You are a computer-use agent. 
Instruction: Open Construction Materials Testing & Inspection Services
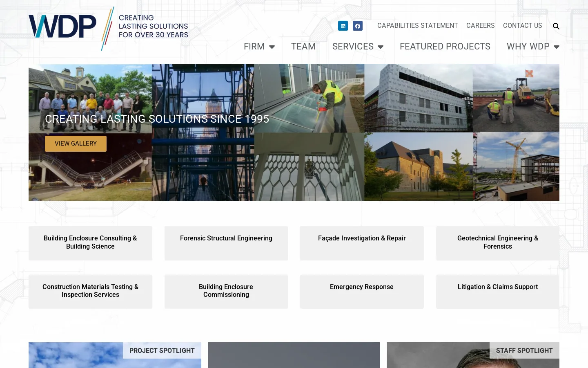pyautogui.click(x=90, y=292)
